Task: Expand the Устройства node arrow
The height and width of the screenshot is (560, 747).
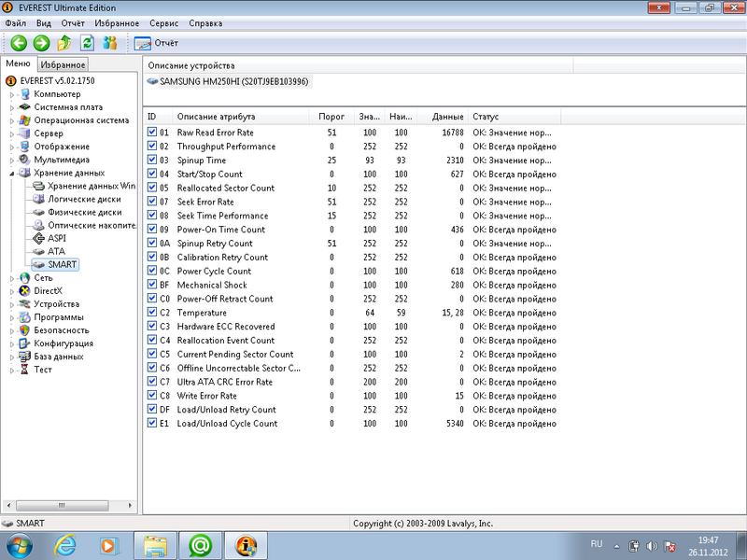Action: (x=12, y=304)
